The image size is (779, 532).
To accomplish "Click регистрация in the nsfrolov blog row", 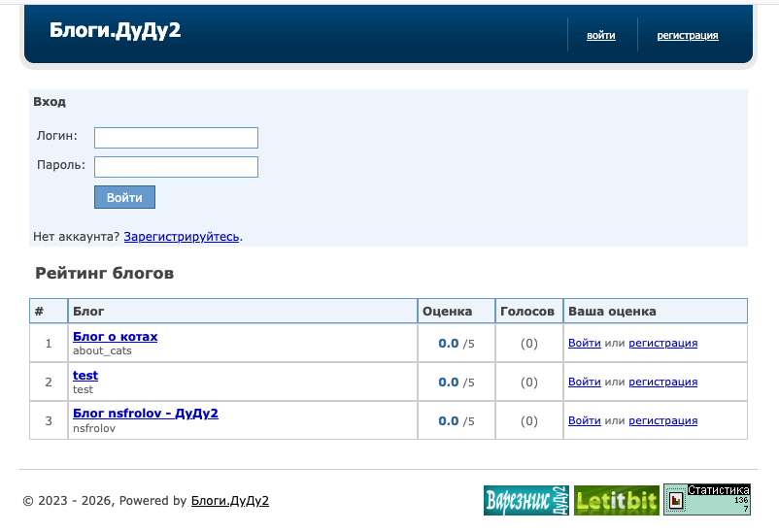I will click(662, 420).
